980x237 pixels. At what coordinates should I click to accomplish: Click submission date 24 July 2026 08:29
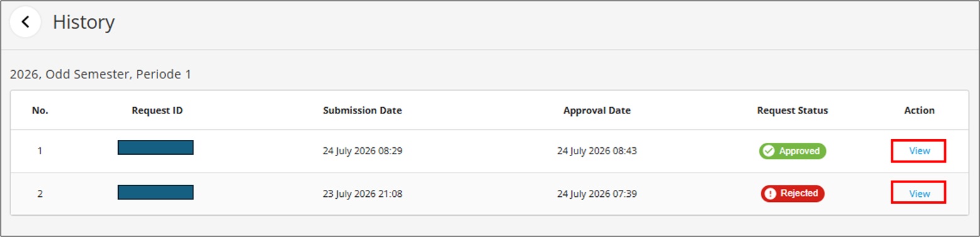point(362,151)
